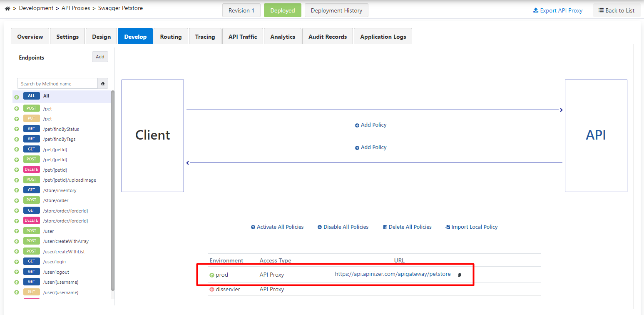Click plus icon of lower Add Policy
This screenshot has width=644, height=315.
[x=357, y=148]
